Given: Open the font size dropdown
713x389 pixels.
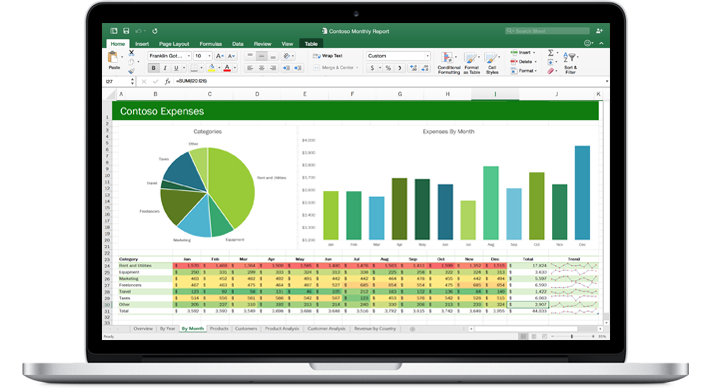Looking at the screenshot, I should point(202,56).
